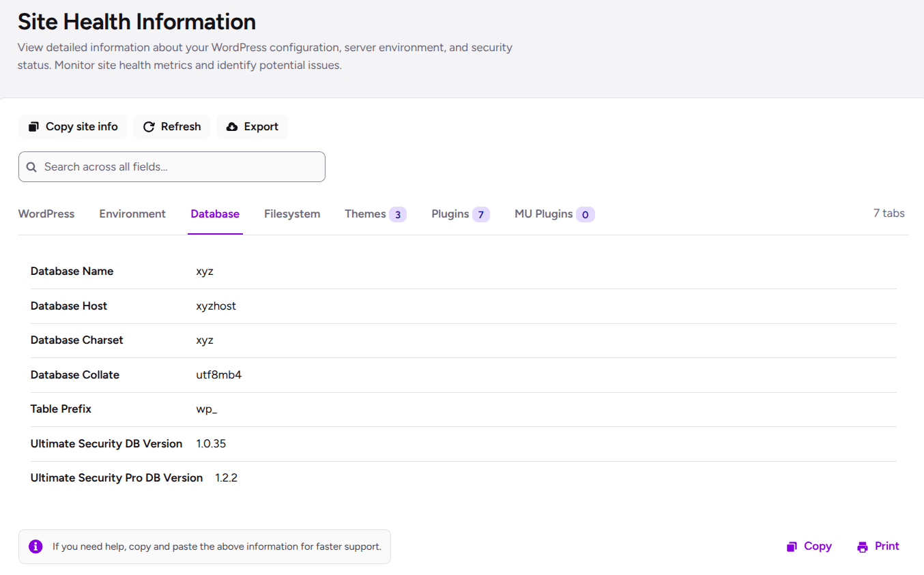Switch to the WordPress tab
The image size is (924, 575).
(x=46, y=214)
